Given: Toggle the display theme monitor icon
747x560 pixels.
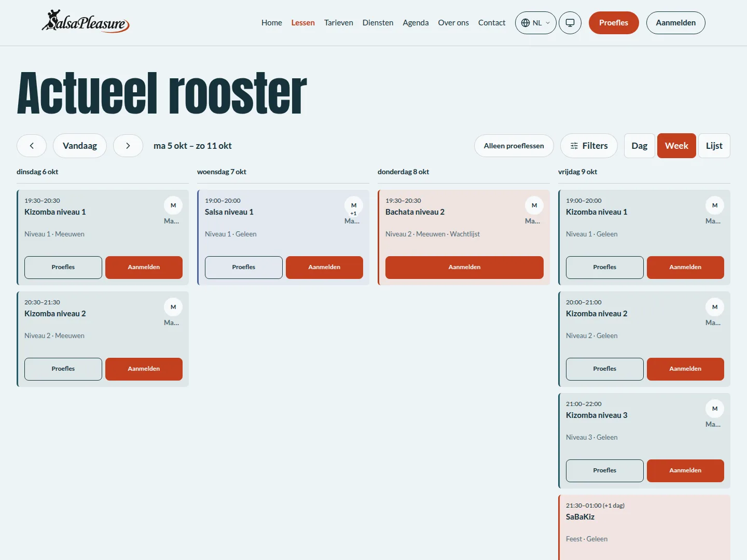Looking at the screenshot, I should [570, 23].
